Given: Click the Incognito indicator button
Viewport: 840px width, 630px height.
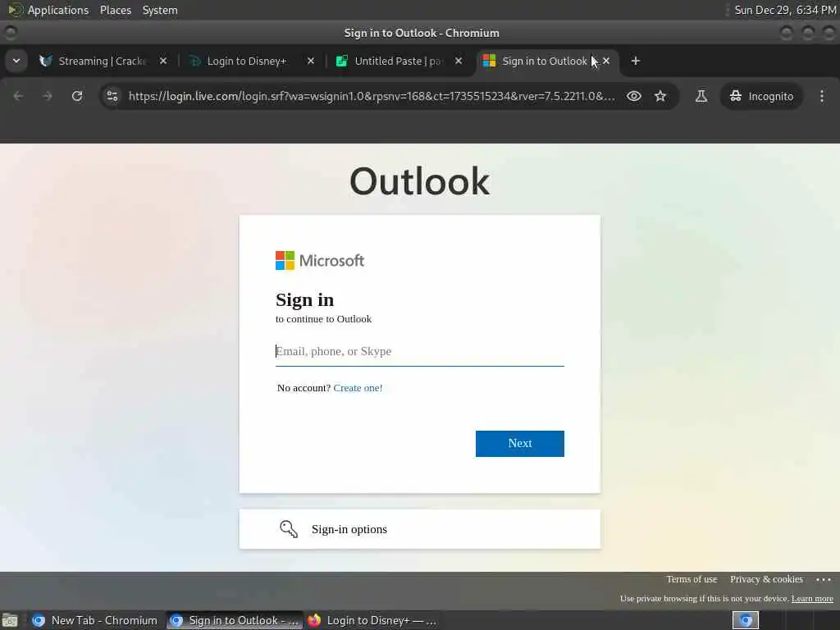Looking at the screenshot, I should click(761, 96).
